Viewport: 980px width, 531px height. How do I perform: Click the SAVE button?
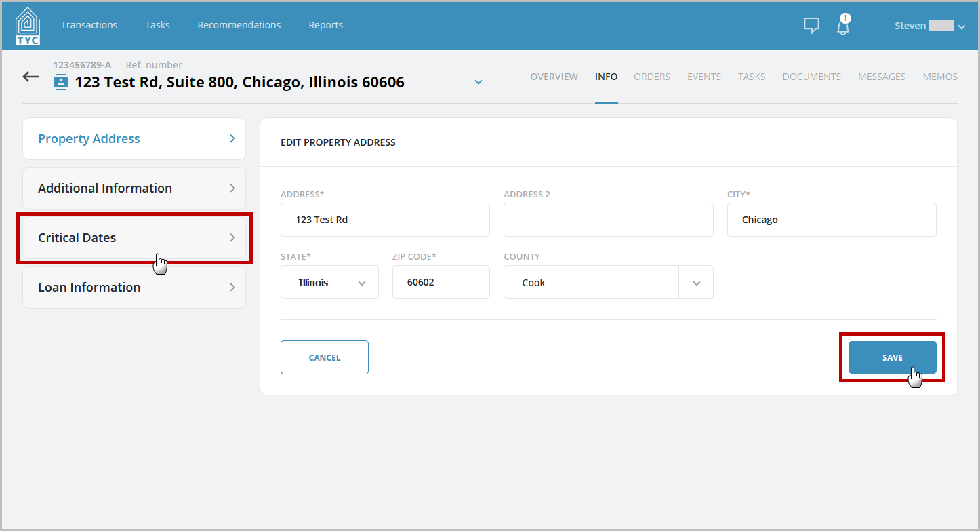[x=892, y=357]
